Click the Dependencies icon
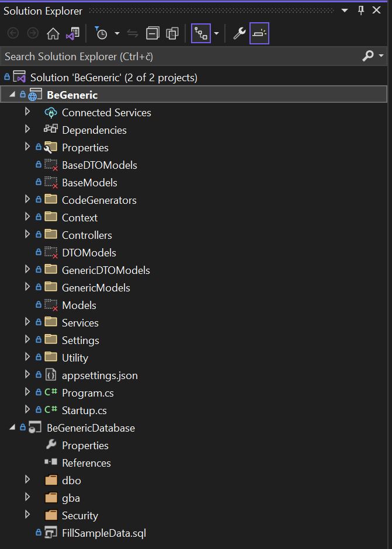 (x=51, y=130)
